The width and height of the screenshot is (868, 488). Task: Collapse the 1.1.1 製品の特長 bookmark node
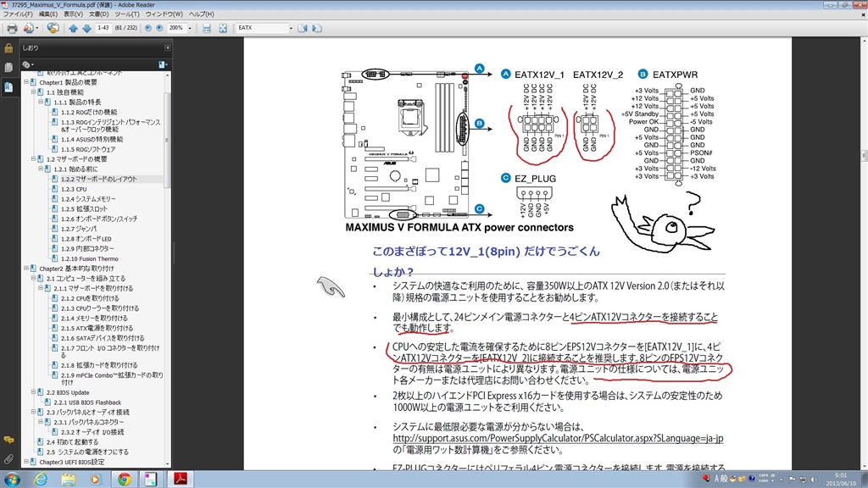click(x=41, y=103)
